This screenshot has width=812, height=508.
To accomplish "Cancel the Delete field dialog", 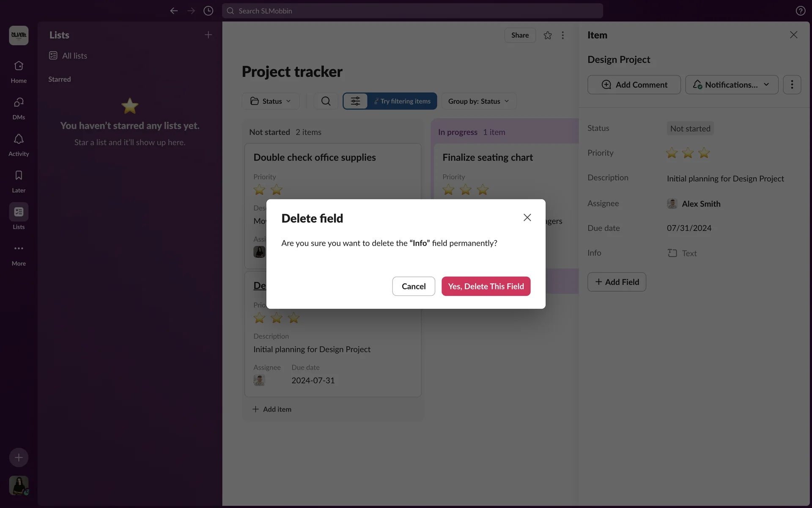I will click(413, 287).
